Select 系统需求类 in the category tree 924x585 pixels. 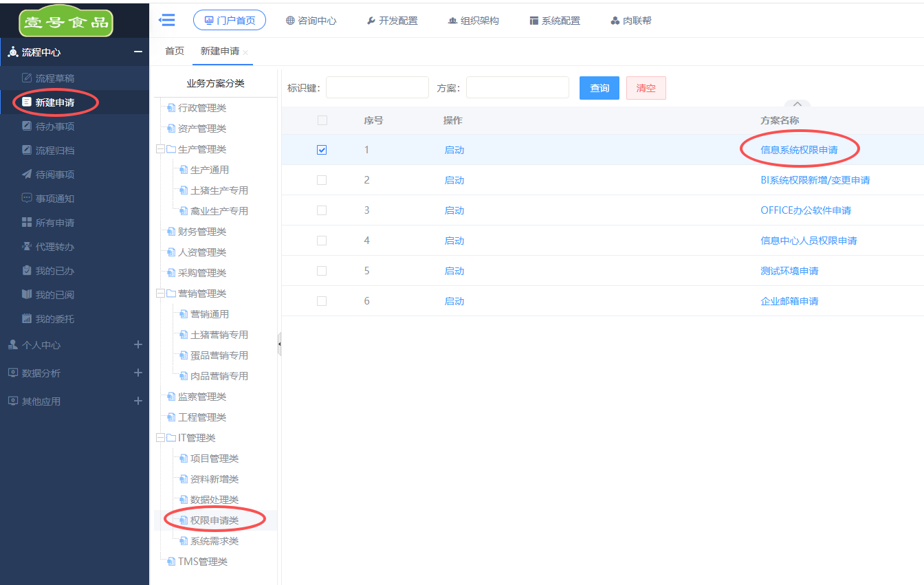[214, 541]
